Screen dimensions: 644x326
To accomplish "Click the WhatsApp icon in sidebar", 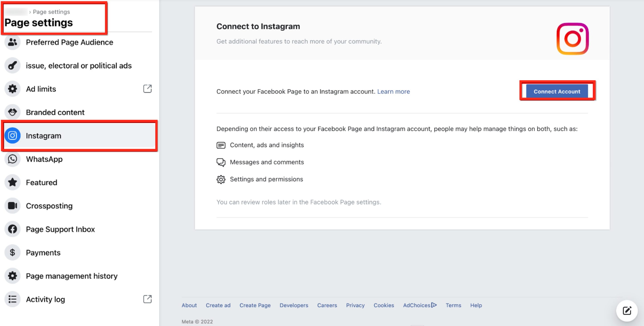I will tap(12, 159).
